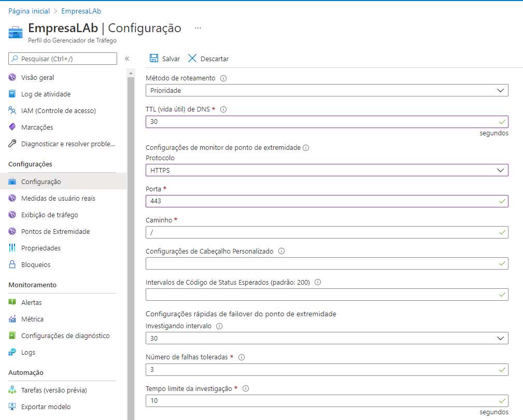The width and height of the screenshot is (523, 420).
Task: Show info for Investigando intervalo
Action: point(219,326)
